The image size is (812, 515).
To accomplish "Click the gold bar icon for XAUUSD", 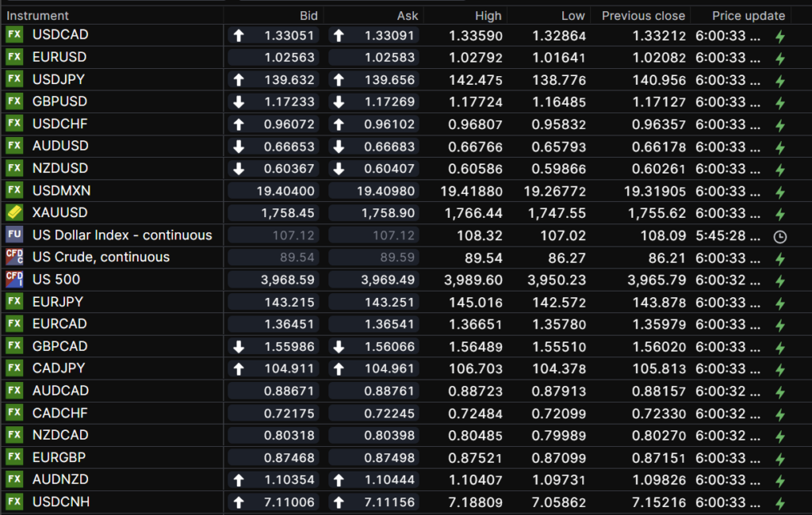I will (14, 213).
